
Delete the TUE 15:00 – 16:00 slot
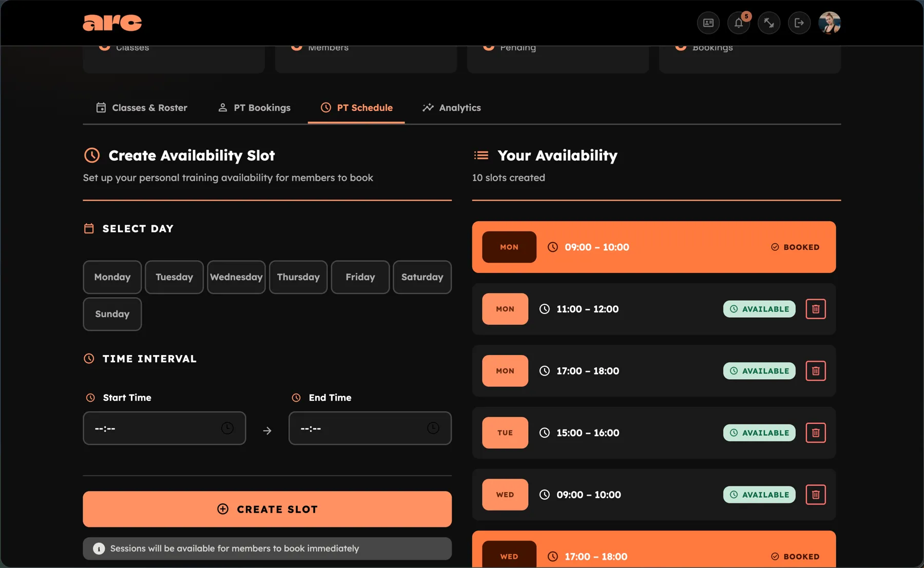click(816, 433)
